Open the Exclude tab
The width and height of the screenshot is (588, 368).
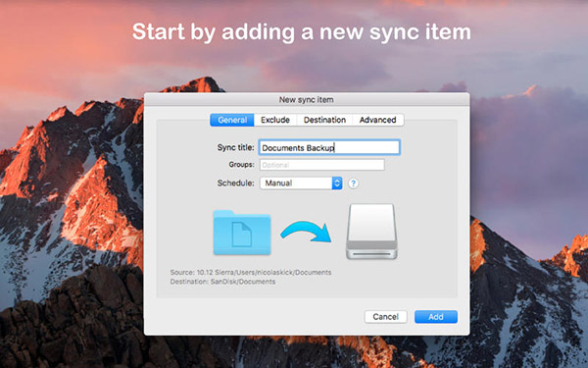click(275, 120)
